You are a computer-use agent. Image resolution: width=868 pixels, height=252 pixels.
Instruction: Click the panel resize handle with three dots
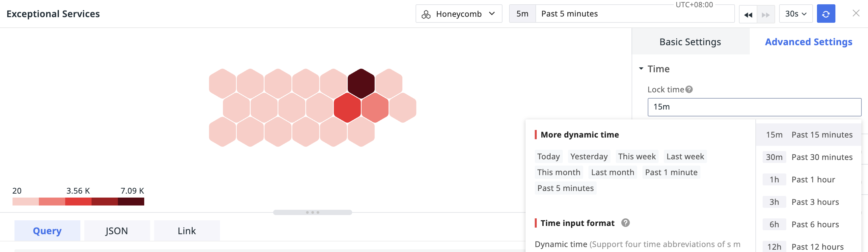[x=312, y=212]
